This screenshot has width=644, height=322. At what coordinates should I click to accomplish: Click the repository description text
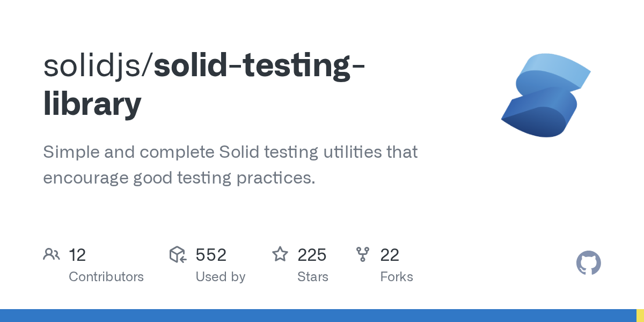[x=230, y=165]
